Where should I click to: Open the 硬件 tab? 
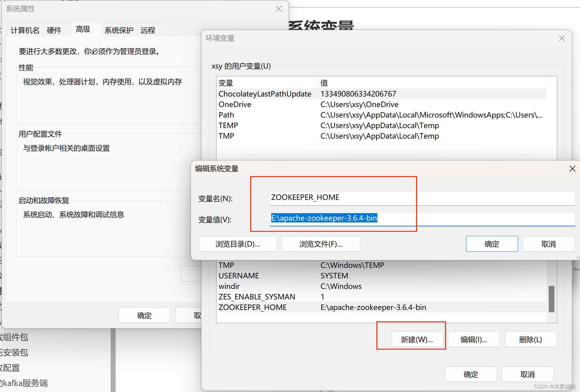tap(54, 30)
